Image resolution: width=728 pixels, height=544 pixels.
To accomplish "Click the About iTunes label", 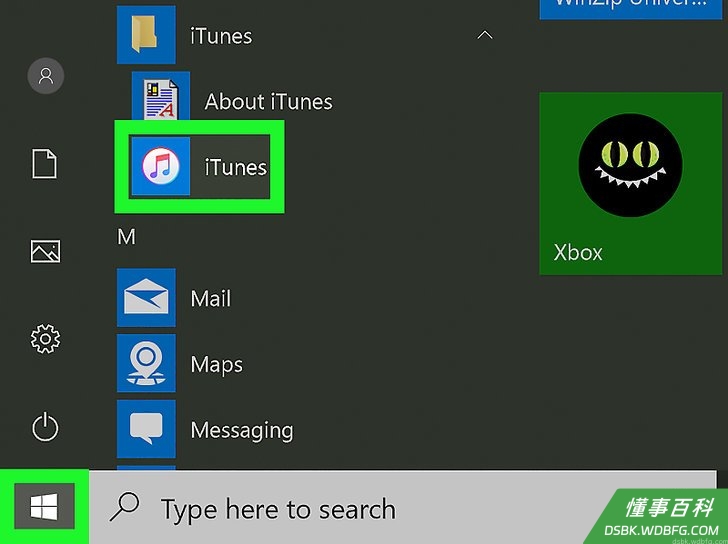I will [268, 101].
